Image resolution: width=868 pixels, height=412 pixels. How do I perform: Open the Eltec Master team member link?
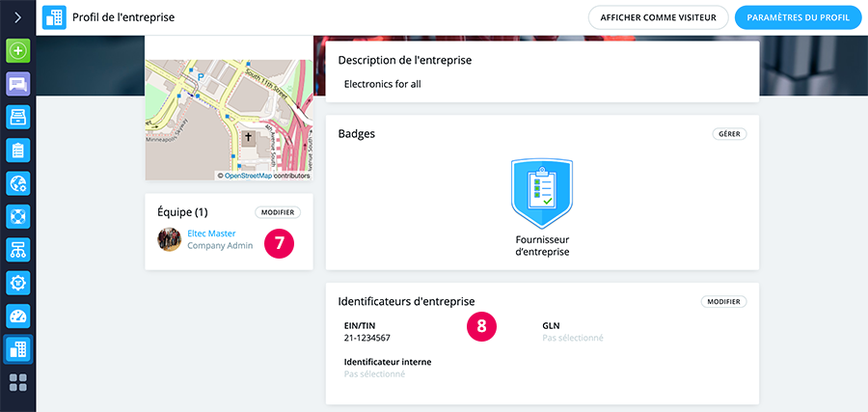tap(211, 233)
